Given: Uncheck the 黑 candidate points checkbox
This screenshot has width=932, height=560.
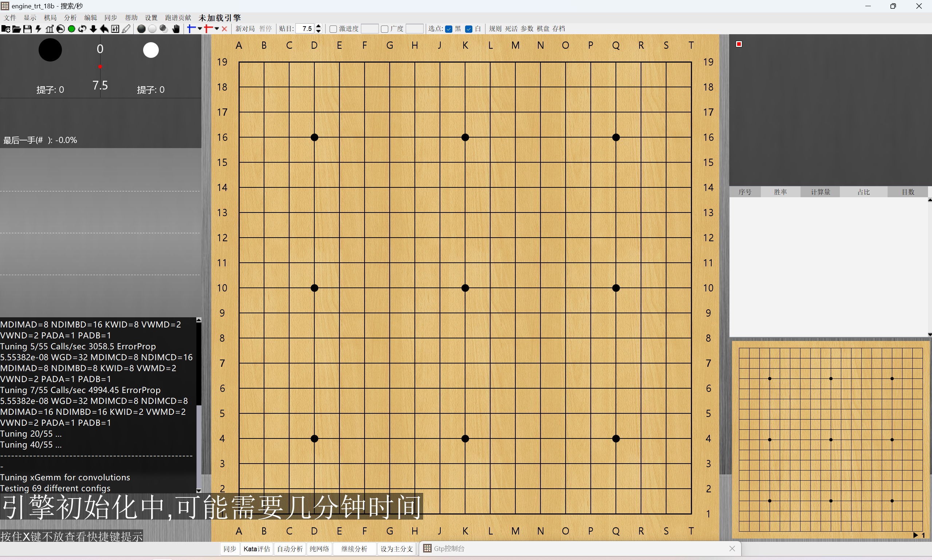Looking at the screenshot, I should point(449,29).
